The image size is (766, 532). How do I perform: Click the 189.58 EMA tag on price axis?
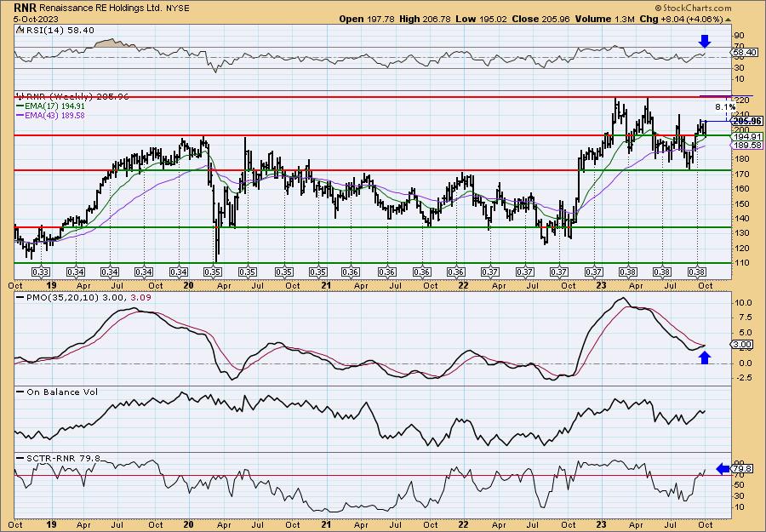pyautogui.click(x=746, y=145)
